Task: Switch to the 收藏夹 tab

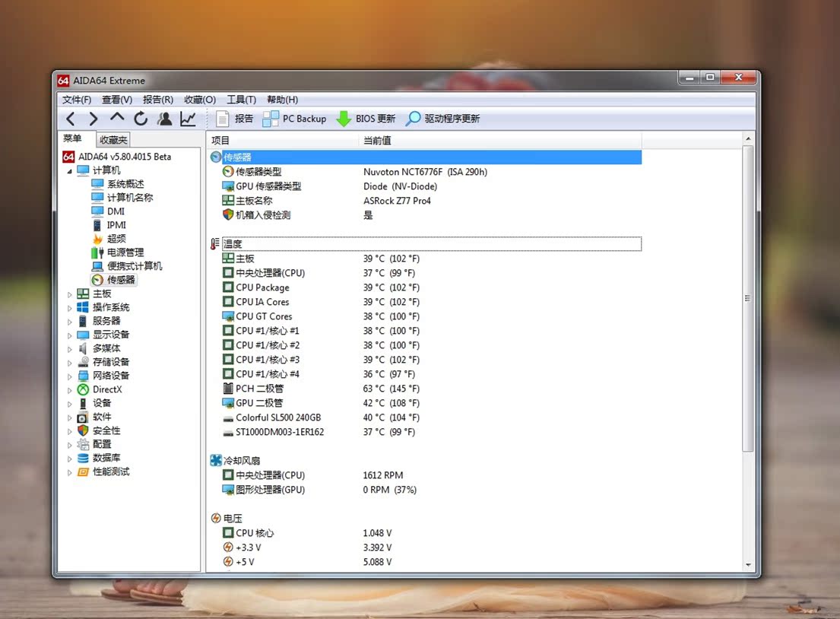Action: tap(113, 140)
